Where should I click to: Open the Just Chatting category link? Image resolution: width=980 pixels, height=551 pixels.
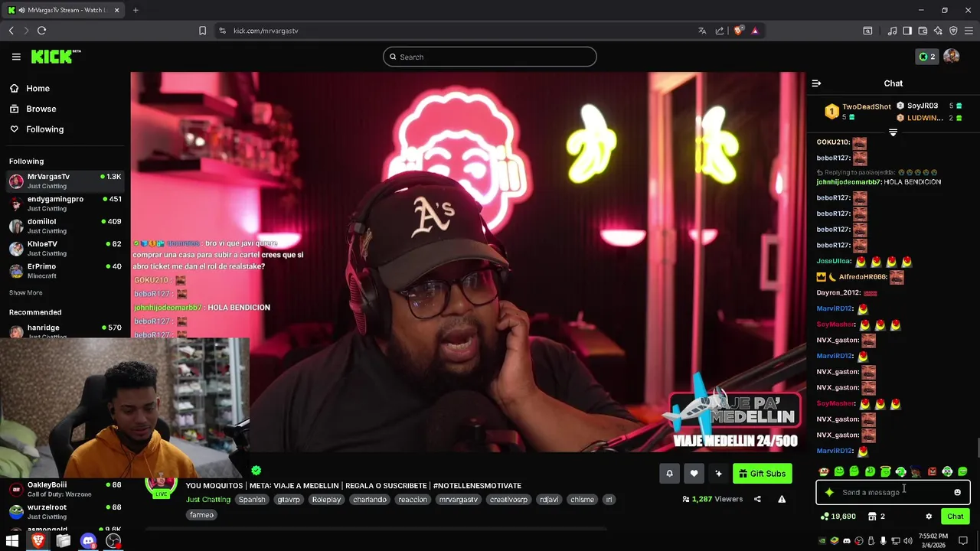(x=208, y=500)
